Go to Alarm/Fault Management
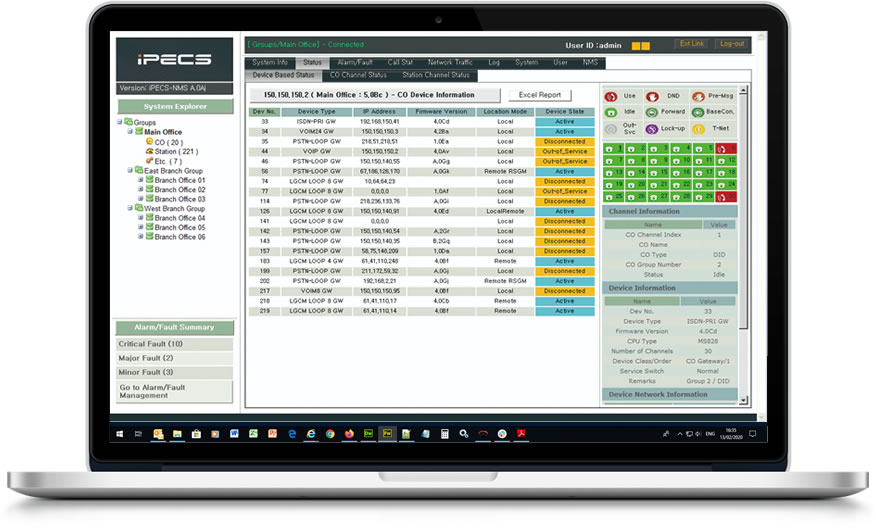This screenshot has height=529, width=876. click(x=174, y=392)
